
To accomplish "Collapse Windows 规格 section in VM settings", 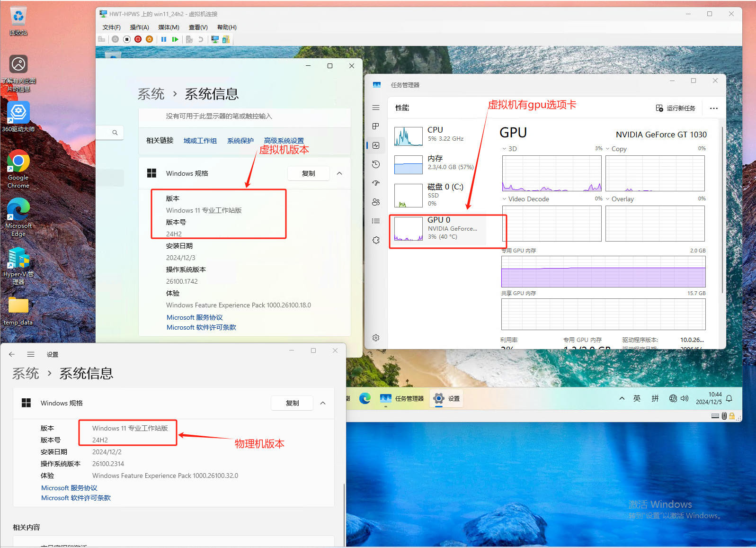I will (x=339, y=173).
